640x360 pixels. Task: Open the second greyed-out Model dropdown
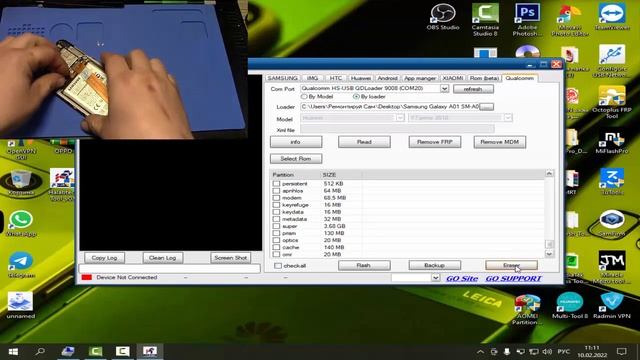click(x=508, y=118)
